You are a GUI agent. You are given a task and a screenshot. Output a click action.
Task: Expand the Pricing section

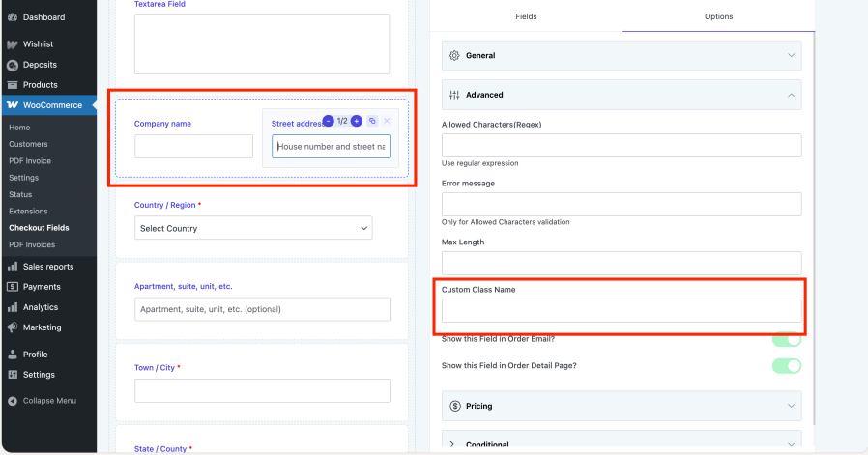pyautogui.click(x=622, y=406)
